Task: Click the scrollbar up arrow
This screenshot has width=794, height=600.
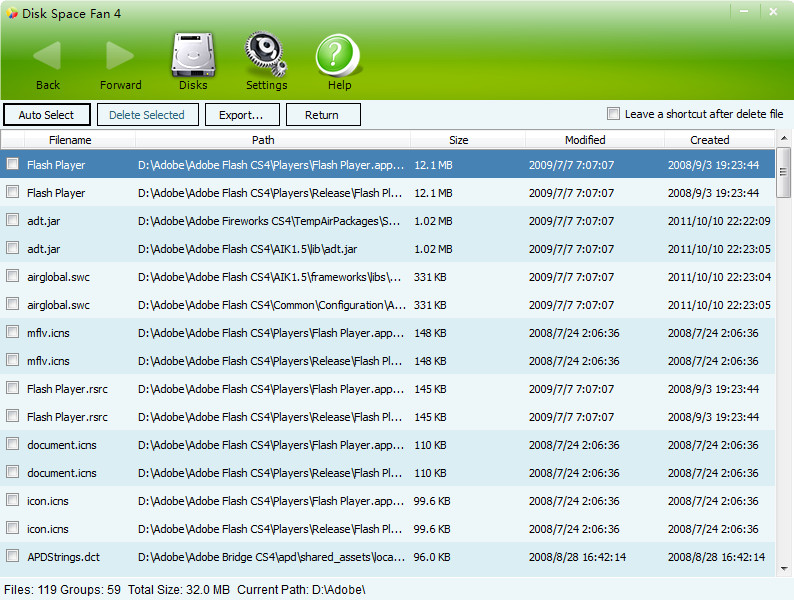Action: click(784, 138)
